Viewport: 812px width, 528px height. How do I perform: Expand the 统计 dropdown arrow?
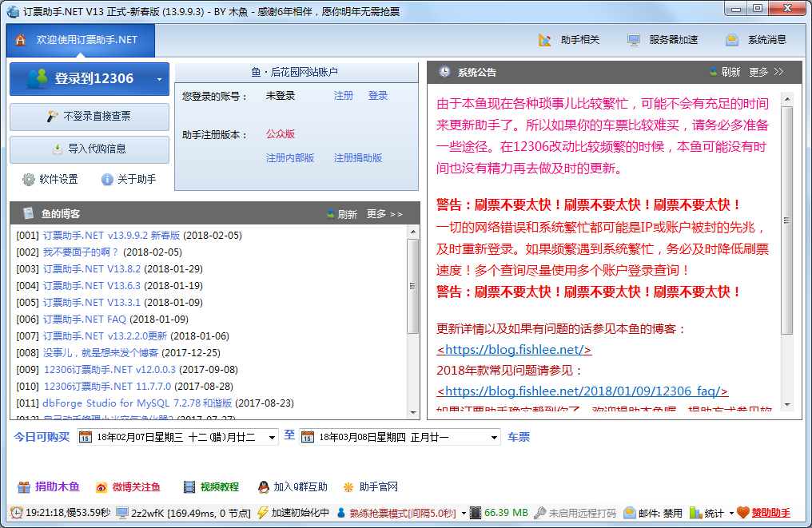coord(731,514)
